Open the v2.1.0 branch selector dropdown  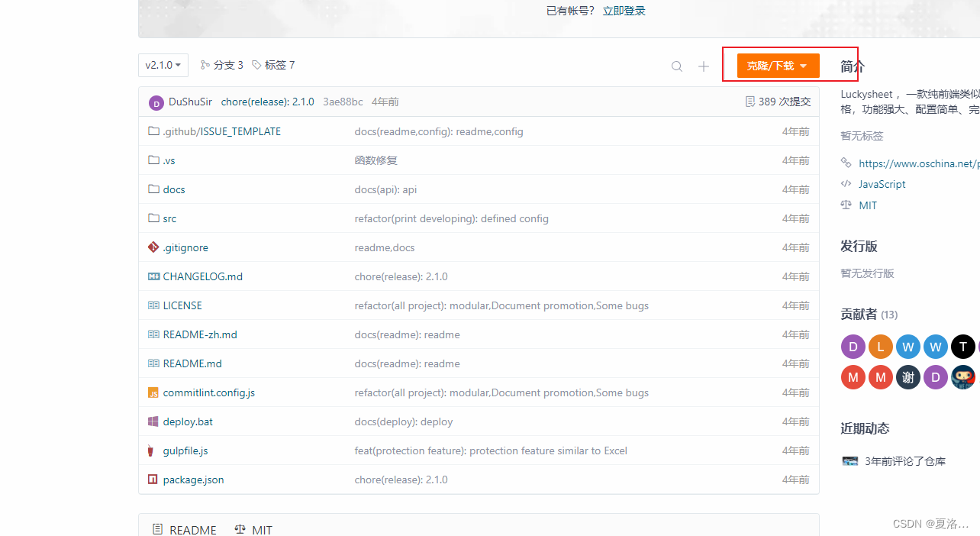(163, 65)
